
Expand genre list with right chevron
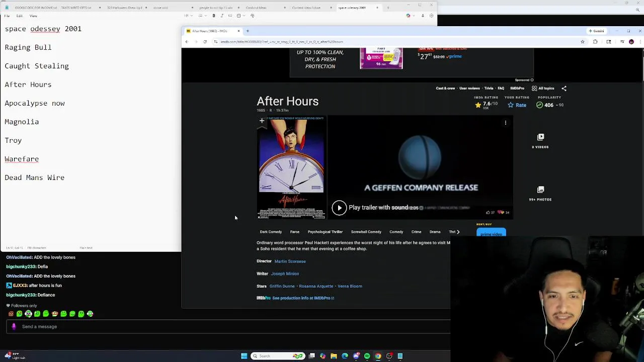[458, 232]
